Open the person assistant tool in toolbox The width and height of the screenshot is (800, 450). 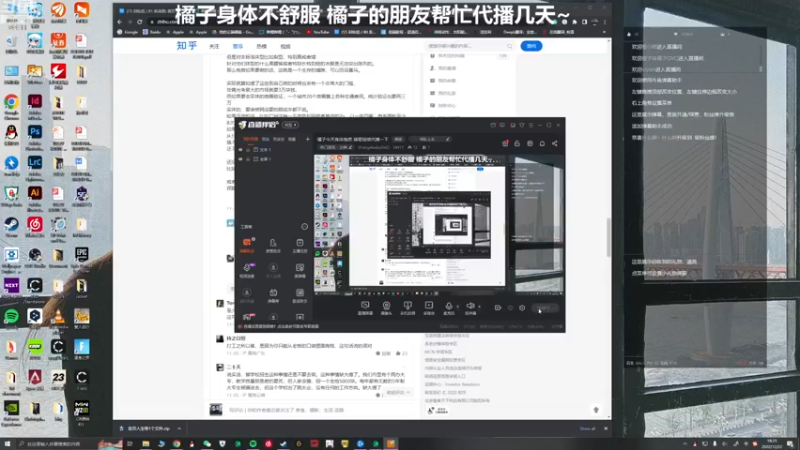pos(273,244)
